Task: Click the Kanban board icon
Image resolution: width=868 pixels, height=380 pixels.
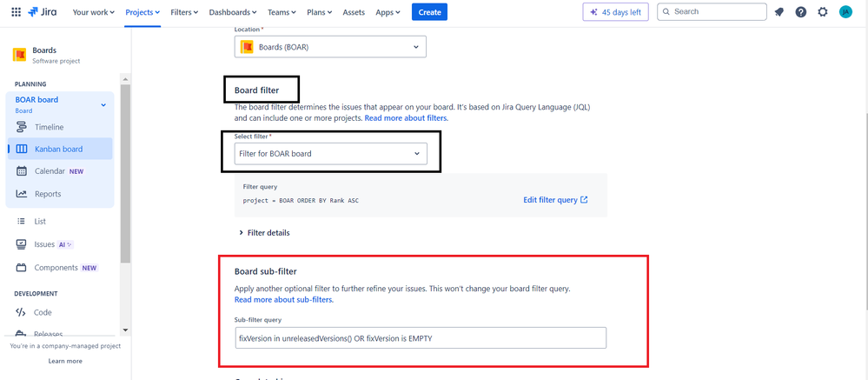Action: [x=22, y=149]
